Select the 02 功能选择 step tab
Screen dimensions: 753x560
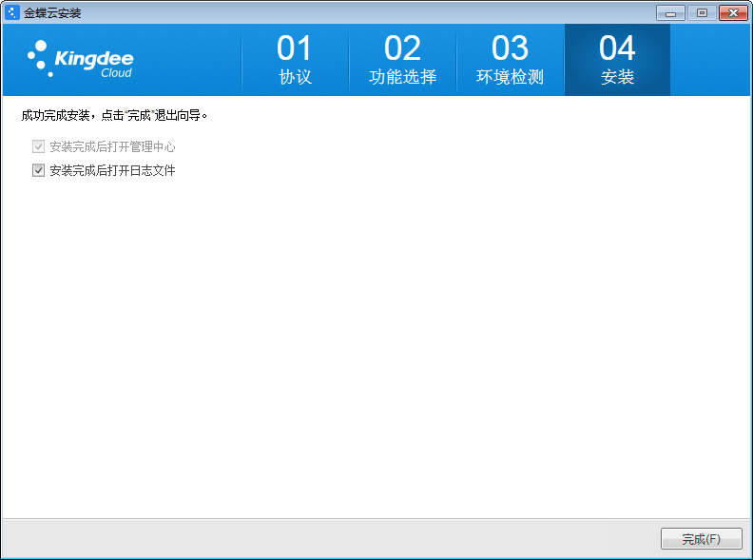coord(402,60)
